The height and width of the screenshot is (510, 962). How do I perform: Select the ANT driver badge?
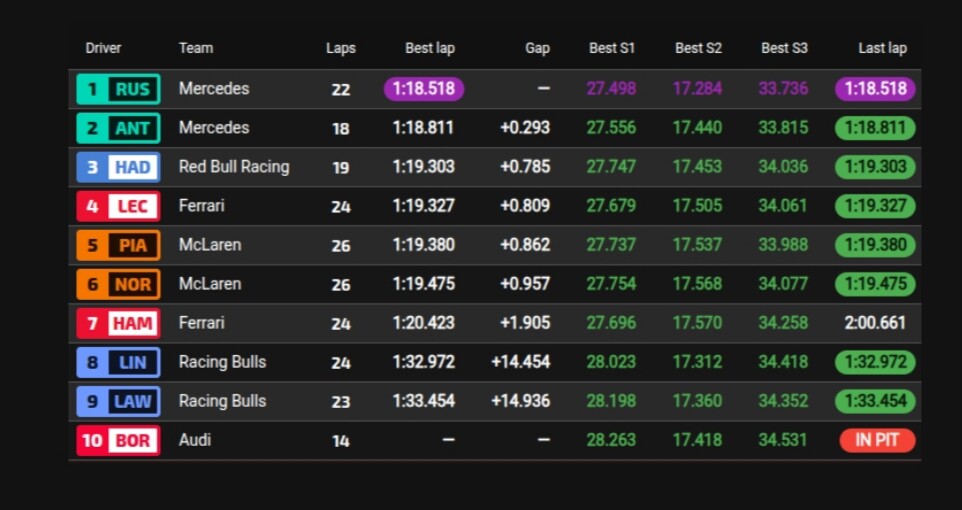tap(118, 128)
